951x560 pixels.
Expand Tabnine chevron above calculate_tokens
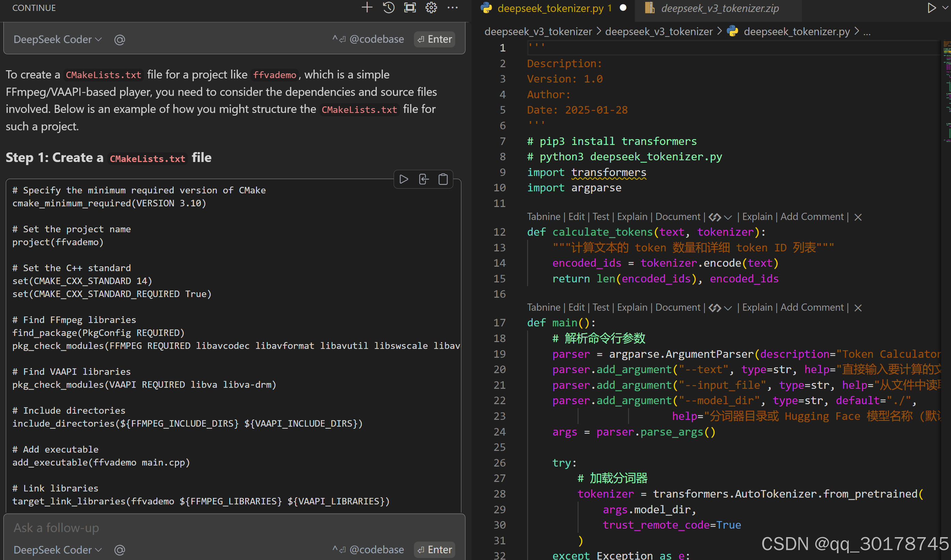[x=728, y=217]
